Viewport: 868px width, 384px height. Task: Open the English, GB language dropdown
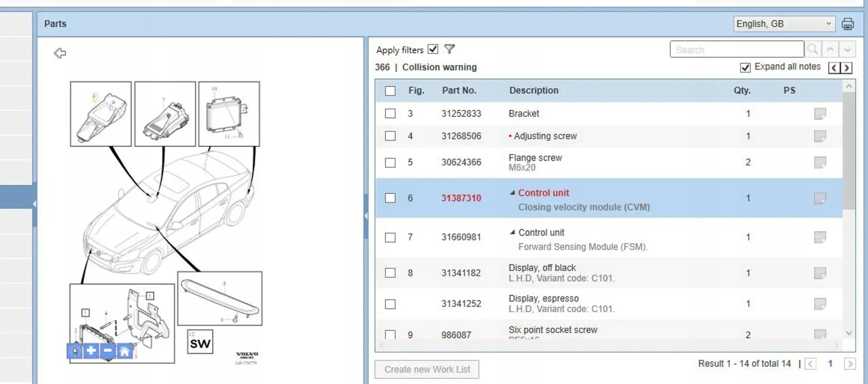coord(784,24)
